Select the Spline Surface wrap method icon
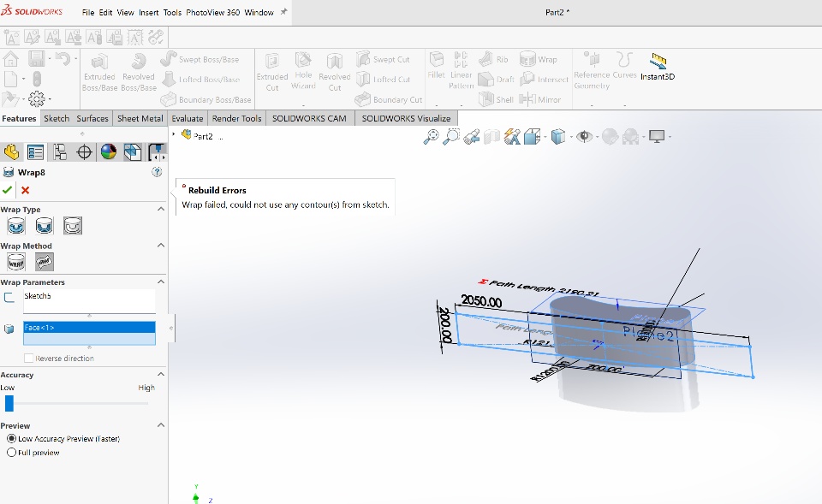 click(45, 263)
